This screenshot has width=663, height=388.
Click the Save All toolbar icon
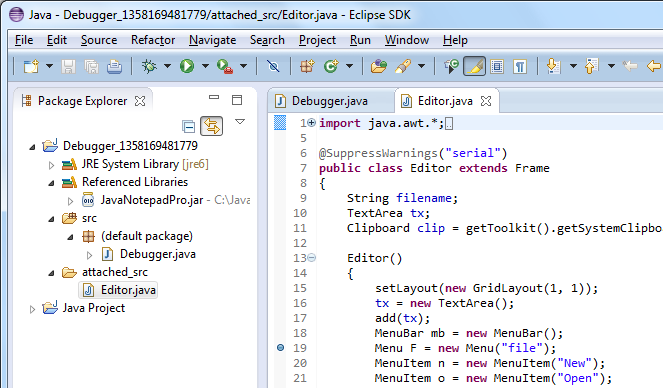(91, 66)
